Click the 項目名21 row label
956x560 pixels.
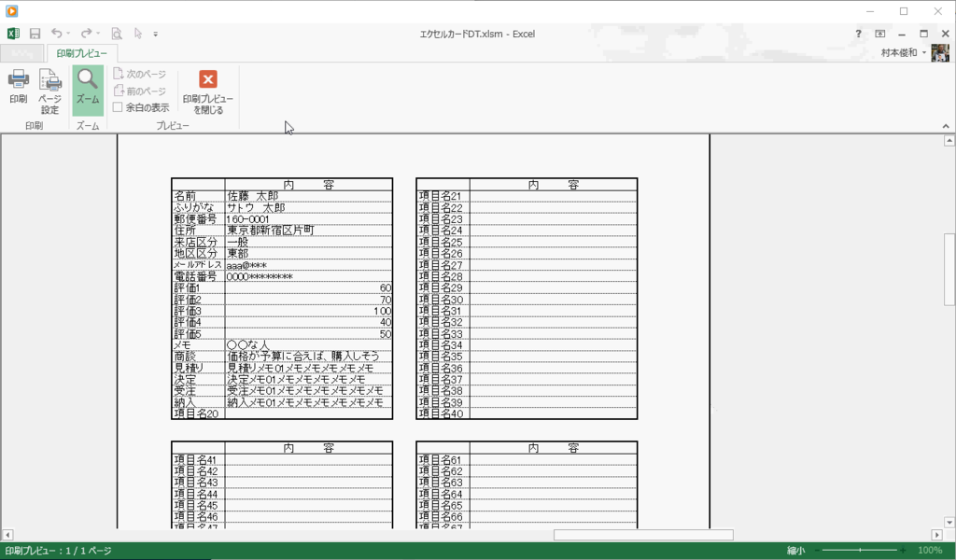(x=440, y=196)
